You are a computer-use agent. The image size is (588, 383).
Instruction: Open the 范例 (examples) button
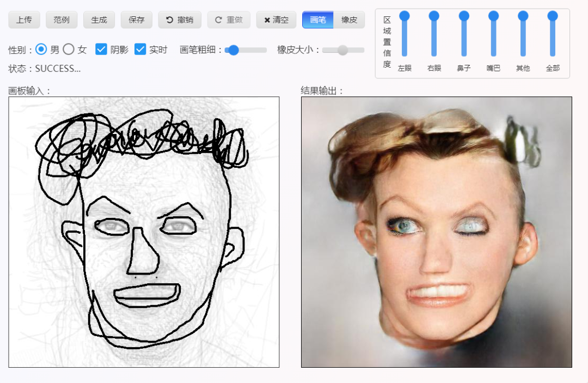[62, 20]
